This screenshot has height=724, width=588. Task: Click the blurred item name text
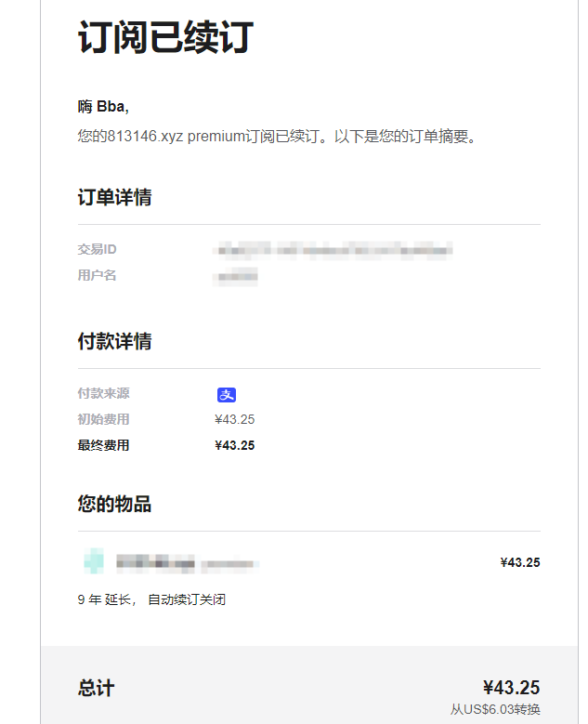coord(186,563)
